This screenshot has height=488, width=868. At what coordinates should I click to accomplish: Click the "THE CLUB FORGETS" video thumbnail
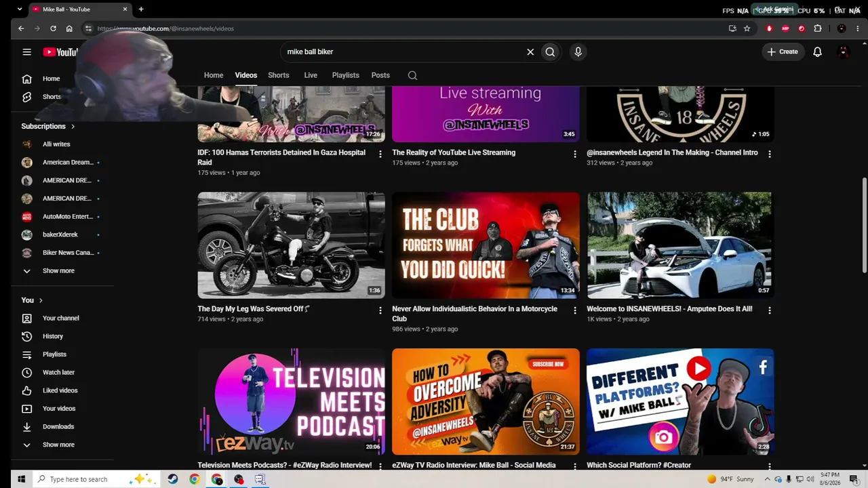[x=486, y=245]
